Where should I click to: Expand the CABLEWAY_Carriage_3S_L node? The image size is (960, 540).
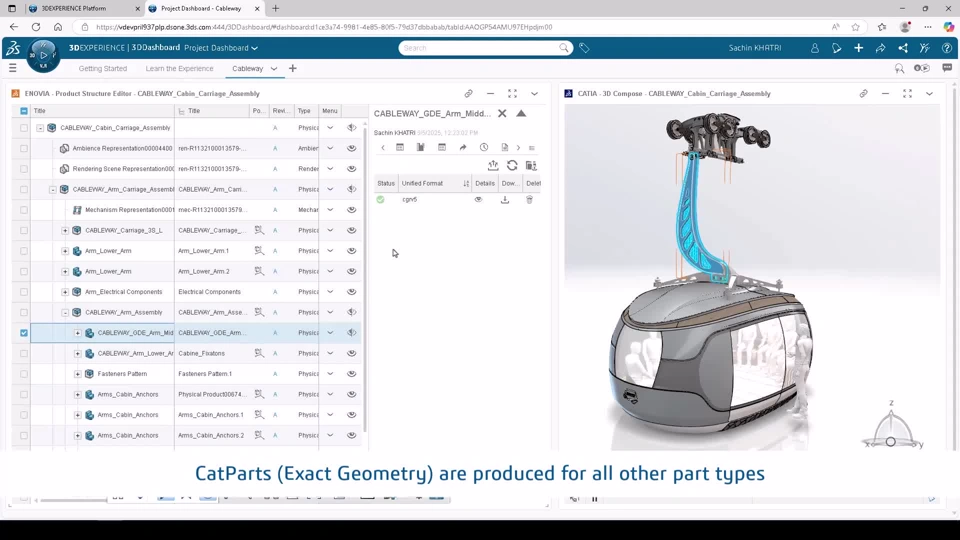coord(65,230)
